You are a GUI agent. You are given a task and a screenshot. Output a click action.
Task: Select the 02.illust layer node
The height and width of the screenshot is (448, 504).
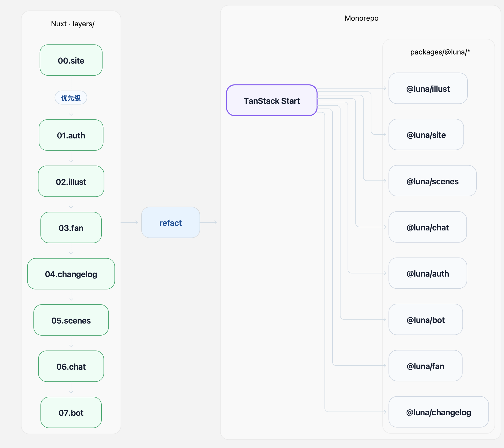pos(71,181)
